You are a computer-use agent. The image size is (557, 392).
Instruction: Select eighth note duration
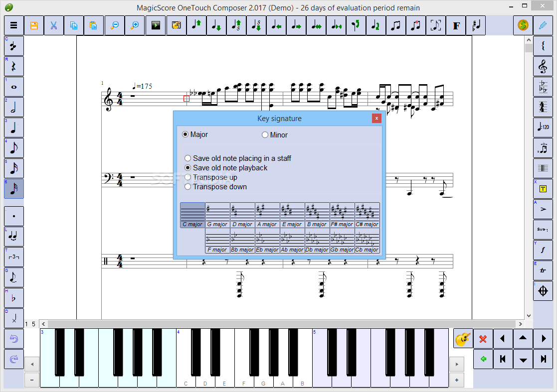click(x=14, y=148)
